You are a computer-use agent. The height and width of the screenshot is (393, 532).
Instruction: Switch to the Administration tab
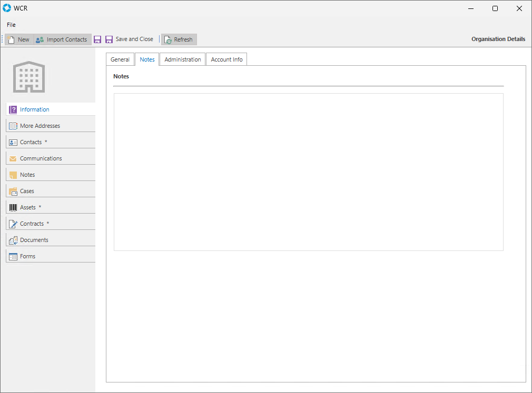[183, 59]
